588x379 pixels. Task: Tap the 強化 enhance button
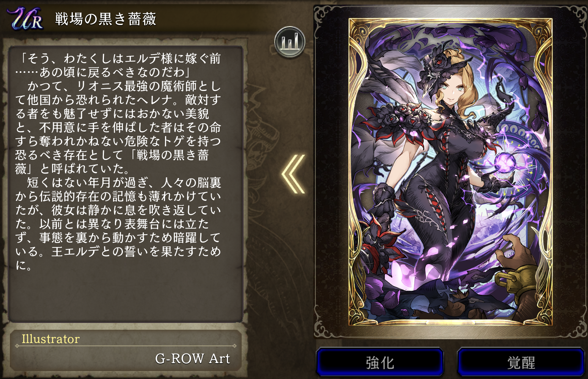[x=380, y=362]
